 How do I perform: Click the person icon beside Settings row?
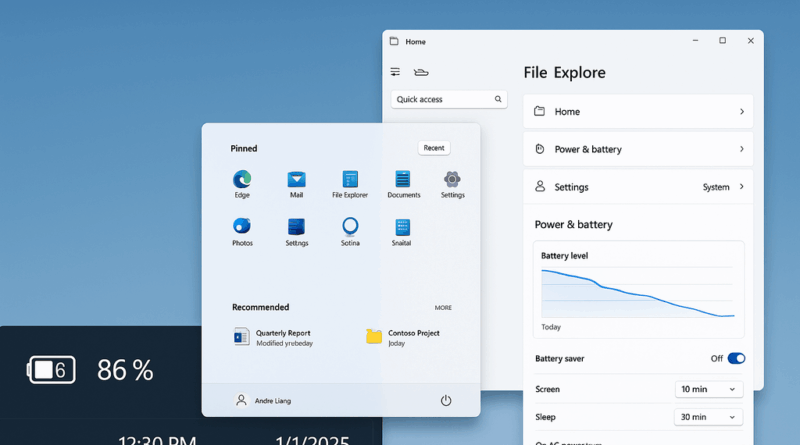tap(540, 186)
